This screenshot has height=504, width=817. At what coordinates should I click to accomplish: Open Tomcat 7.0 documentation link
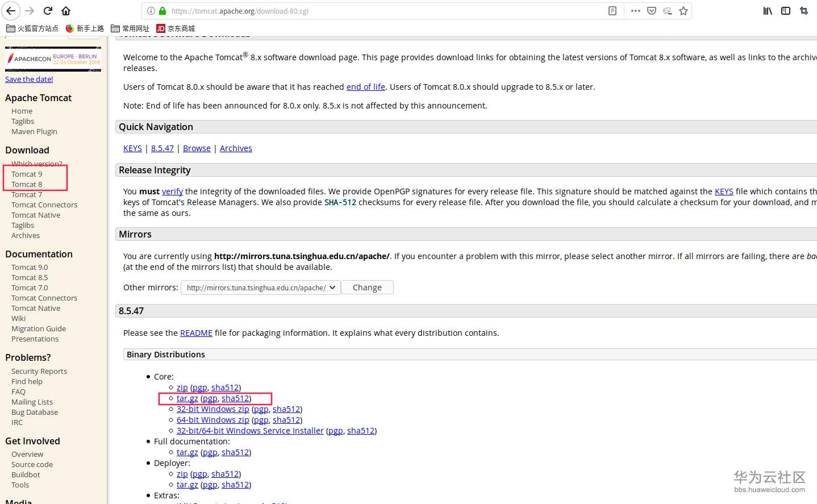tap(30, 288)
